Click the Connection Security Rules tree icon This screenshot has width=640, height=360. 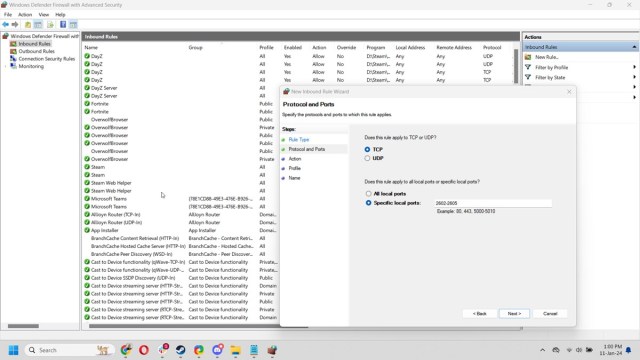[x=13, y=59]
